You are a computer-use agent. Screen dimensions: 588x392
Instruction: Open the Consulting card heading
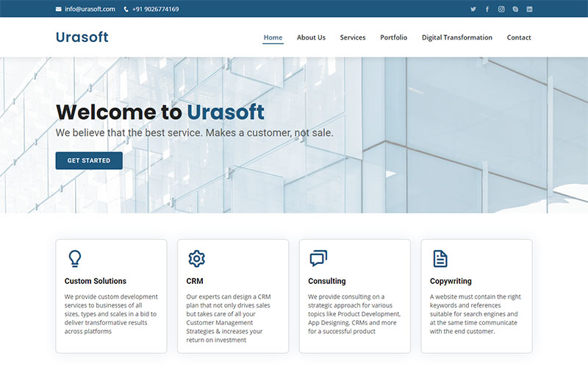(327, 281)
